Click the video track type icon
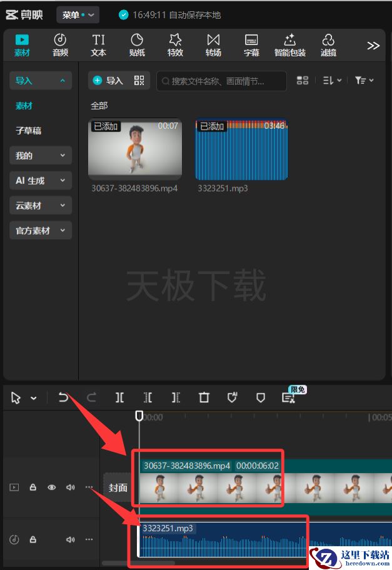 [x=14, y=487]
